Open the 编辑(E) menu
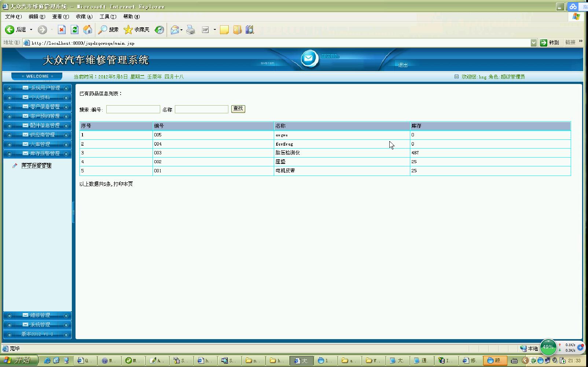This screenshot has height=367, width=588. (37, 16)
